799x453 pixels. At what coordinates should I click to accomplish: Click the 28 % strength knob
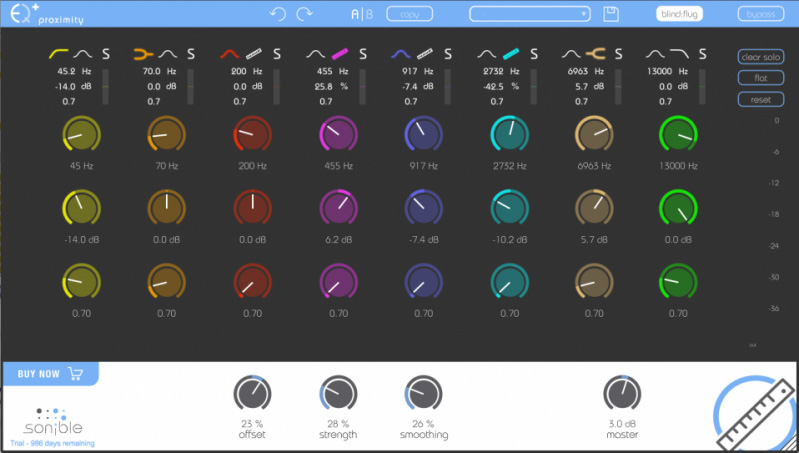338,394
